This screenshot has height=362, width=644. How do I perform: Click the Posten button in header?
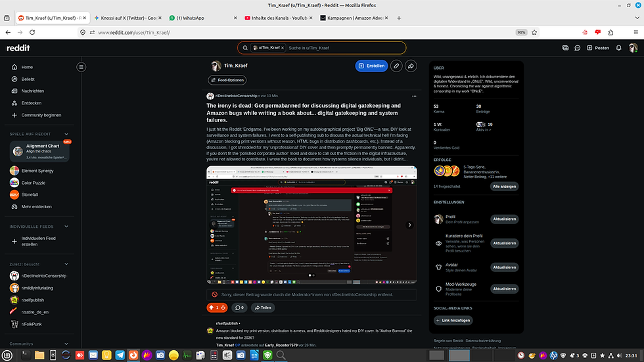coord(598,48)
